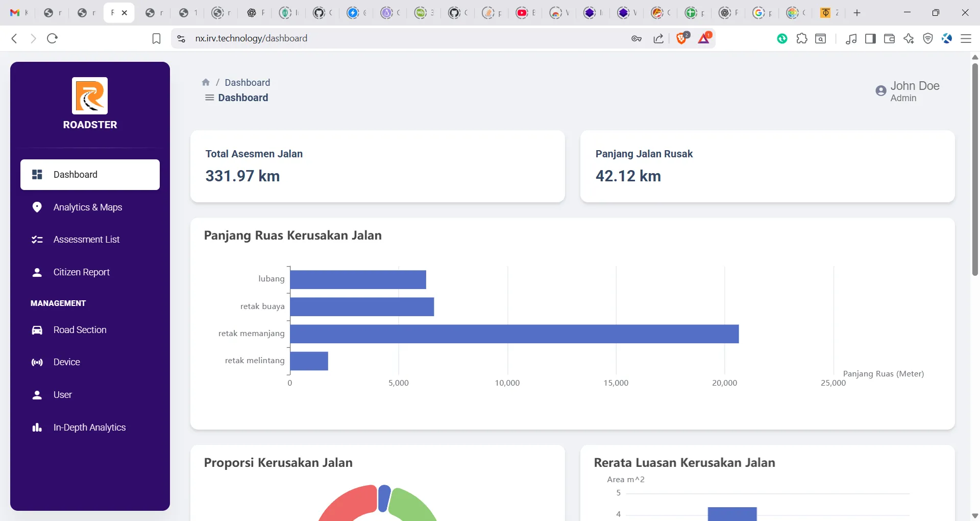Click the retak memanjang bar in chart

tap(514, 334)
